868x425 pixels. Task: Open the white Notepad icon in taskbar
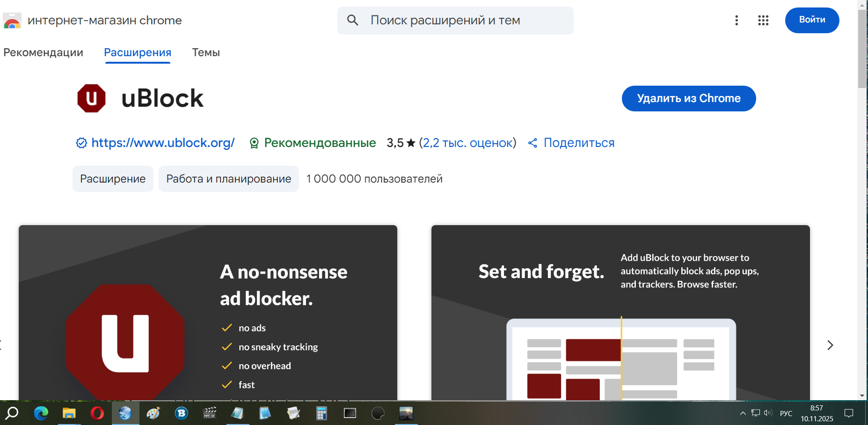(x=238, y=413)
